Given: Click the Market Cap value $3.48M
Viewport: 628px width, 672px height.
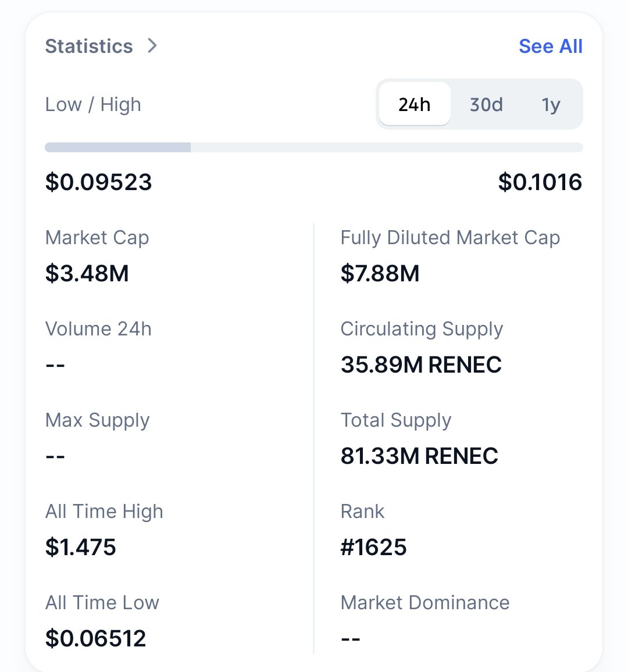Looking at the screenshot, I should 87,273.
